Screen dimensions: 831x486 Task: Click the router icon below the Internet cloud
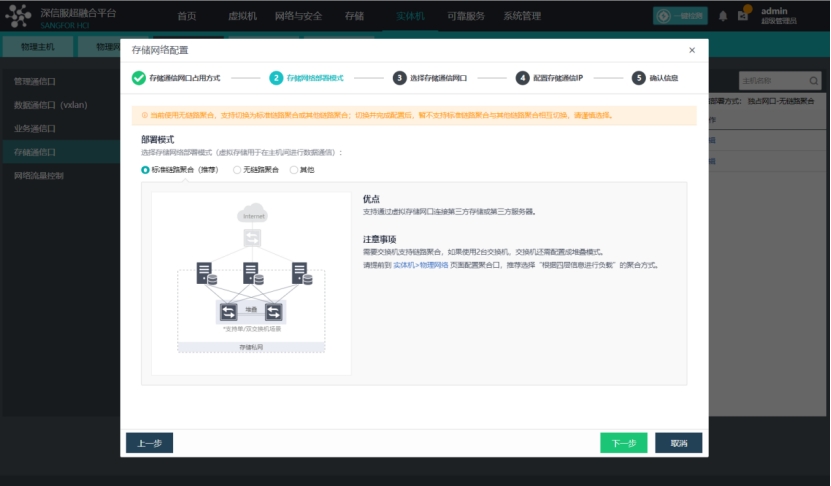[x=252, y=238]
